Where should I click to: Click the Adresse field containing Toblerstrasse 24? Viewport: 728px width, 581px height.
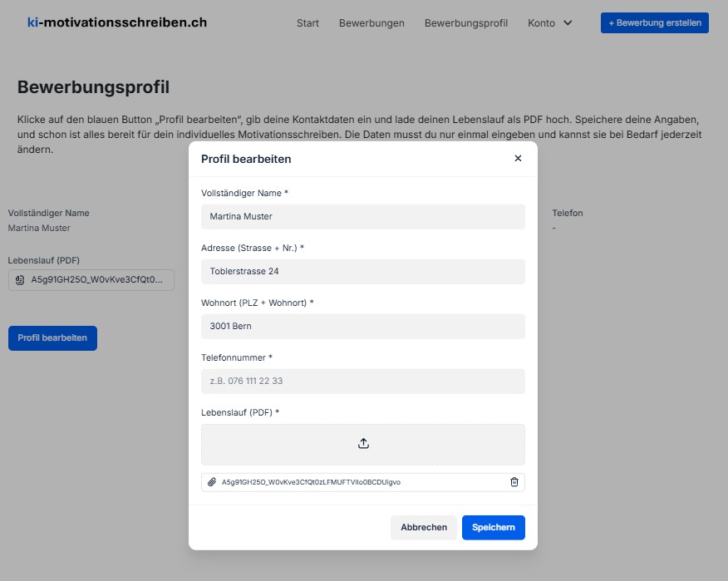coord(363,271)
